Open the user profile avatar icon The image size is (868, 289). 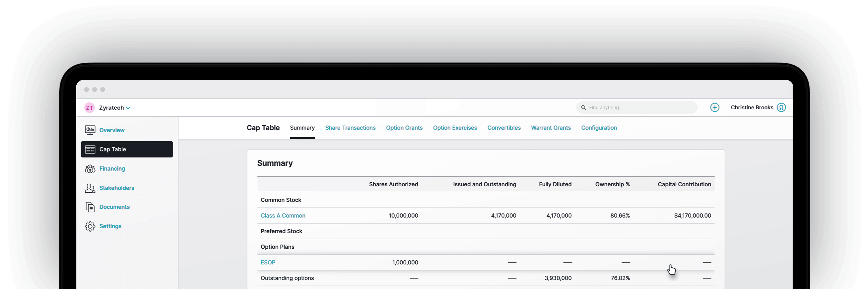pos(781,107)
